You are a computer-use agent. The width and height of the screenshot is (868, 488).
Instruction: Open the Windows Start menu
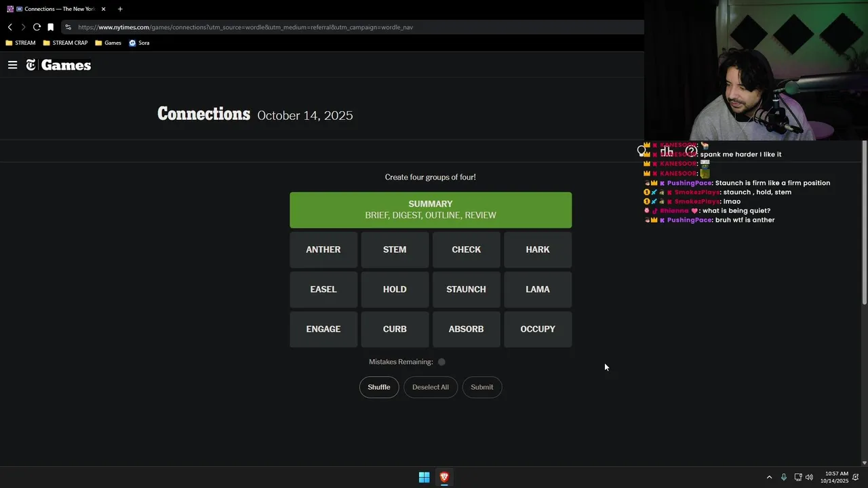click(424, 477)
